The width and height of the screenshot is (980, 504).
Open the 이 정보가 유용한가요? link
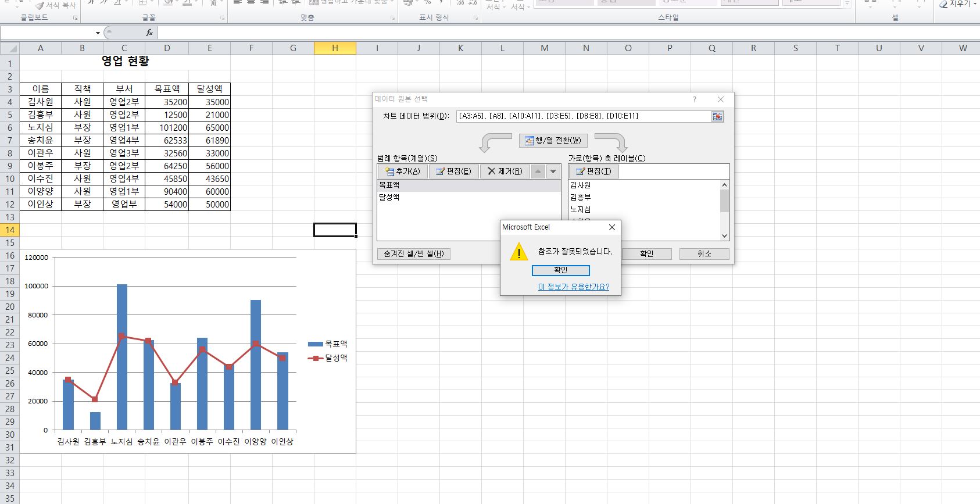click(573, 287)
